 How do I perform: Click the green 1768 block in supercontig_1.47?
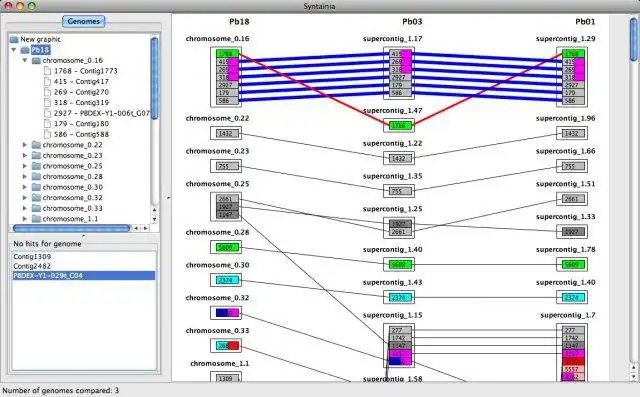[x=399, y=125]
